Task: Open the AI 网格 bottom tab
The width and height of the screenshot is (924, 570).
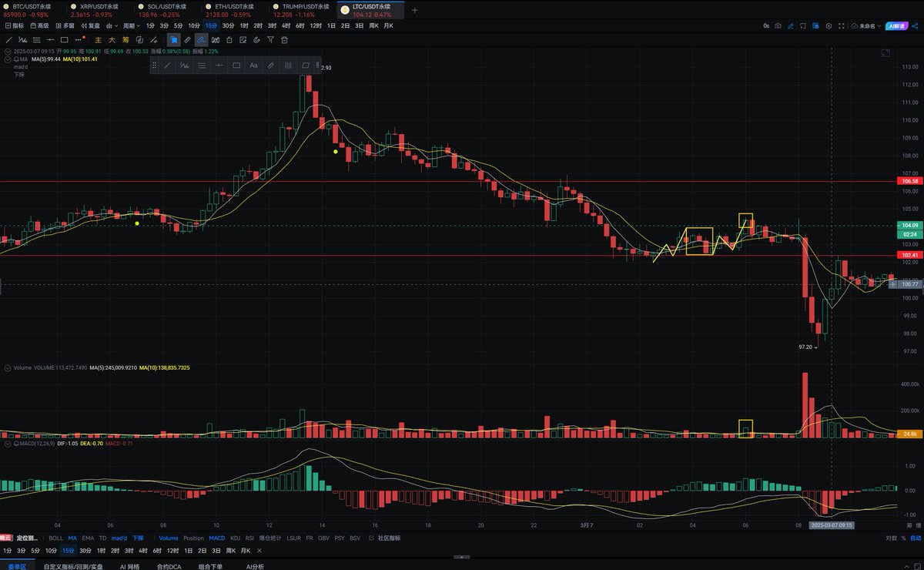Action: (129, 567)
